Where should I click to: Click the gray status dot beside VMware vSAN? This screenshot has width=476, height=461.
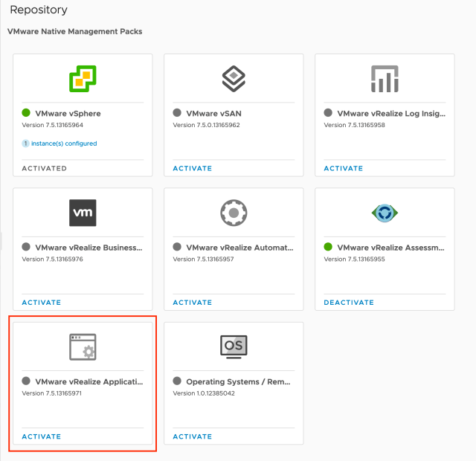[177, 113]
